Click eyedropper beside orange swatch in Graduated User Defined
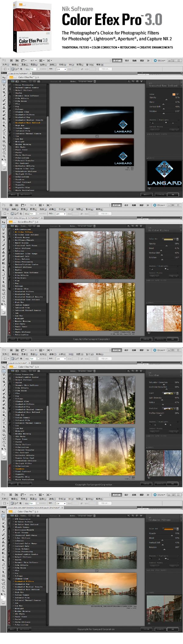The width and height of the screenshot is (183, 644). tap(178, 94)
